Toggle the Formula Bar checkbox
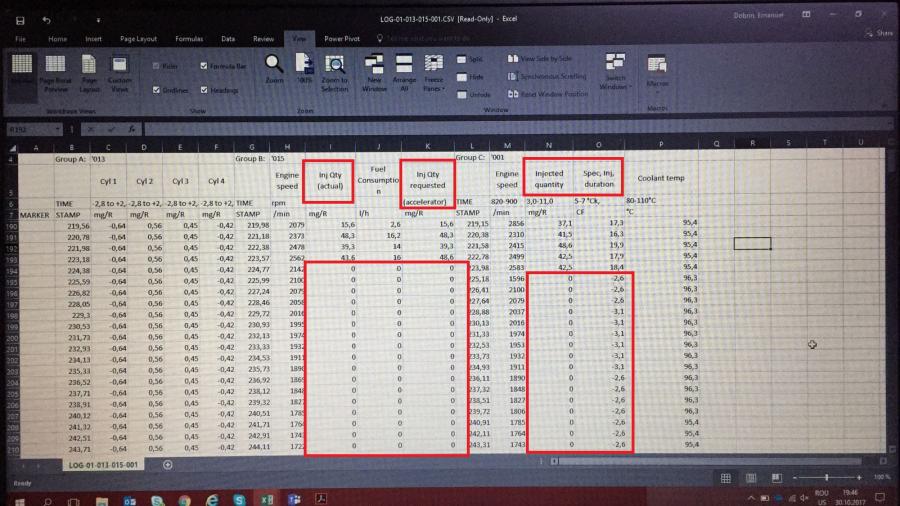Screen dimensions: 900x506 point(205,66)
